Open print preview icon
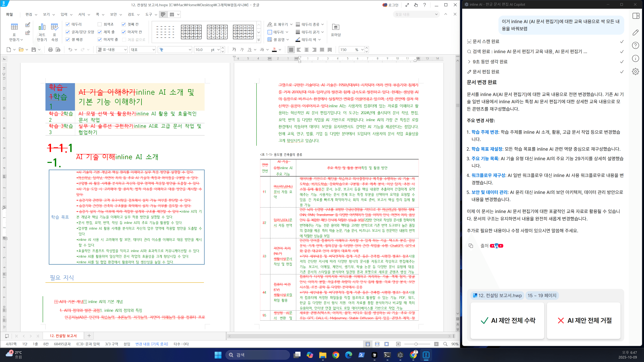This screenshot has width=644, height=362. click(58, 50)
